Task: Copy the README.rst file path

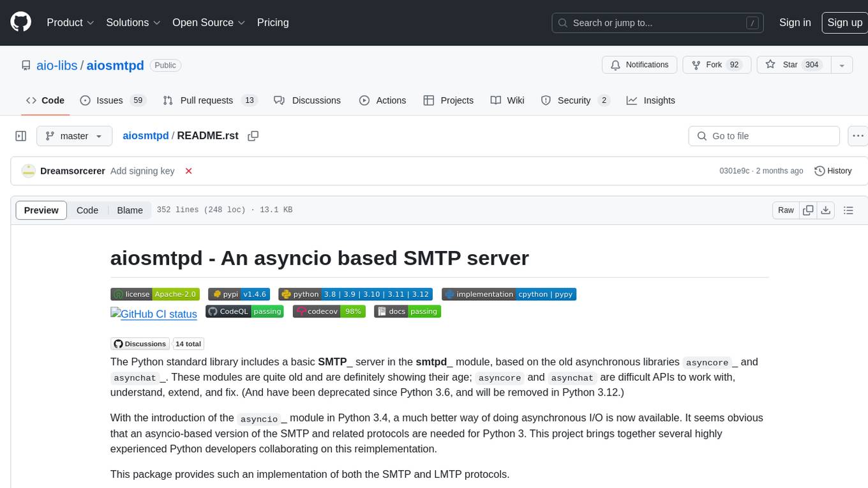Action: (253, 136)
